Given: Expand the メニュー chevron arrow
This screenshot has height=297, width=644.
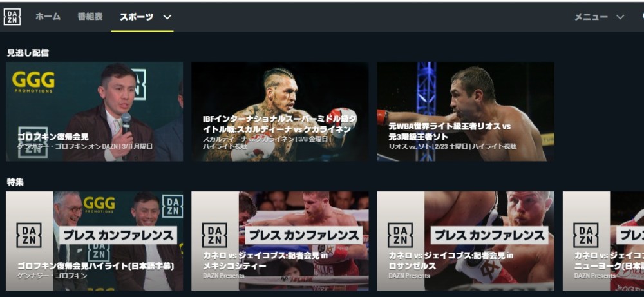Looking at the screenshot, I should pyautogui.click(x=620, y=17).
